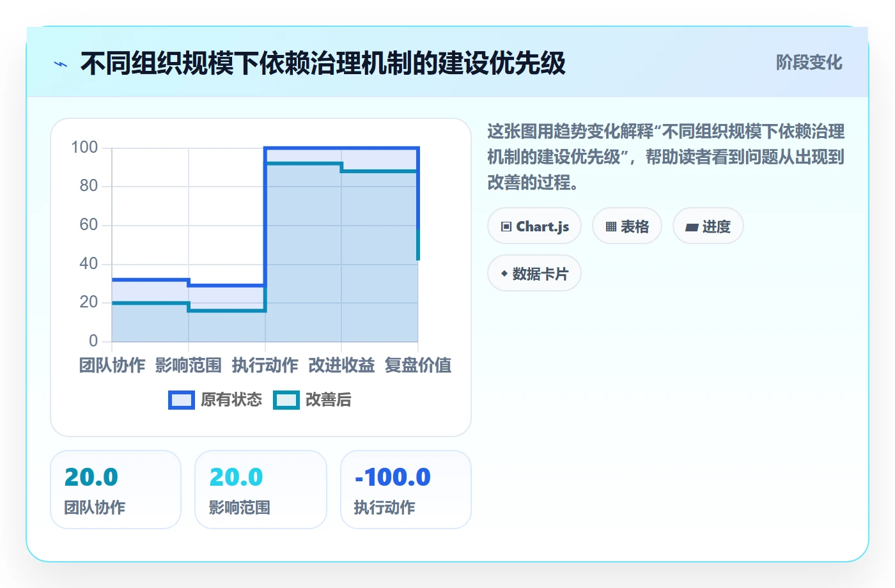This screenshot has height=588, width=895.
Task: Click the lightning bolt icon beside the title
Action: coord(61,64)
